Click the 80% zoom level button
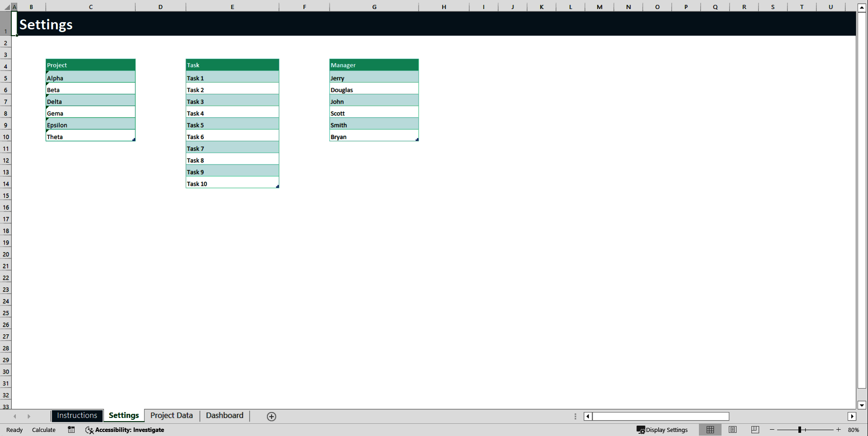Image resolution: width=868 pixels, height=436 pixels. point(855,430)
